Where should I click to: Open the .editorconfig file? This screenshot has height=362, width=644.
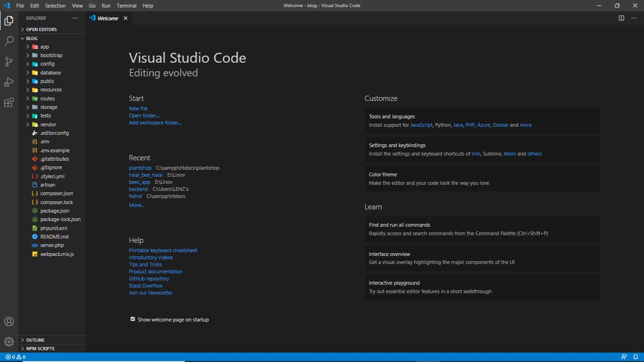pos(55,133)
